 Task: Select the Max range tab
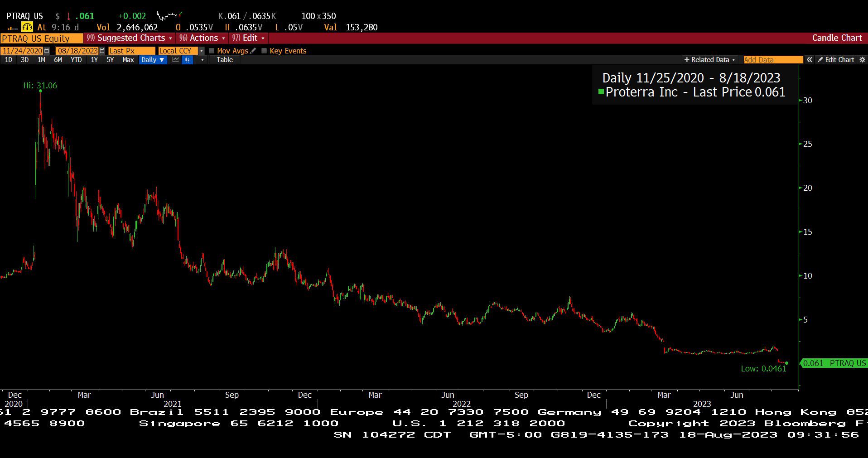click(128, 60)
